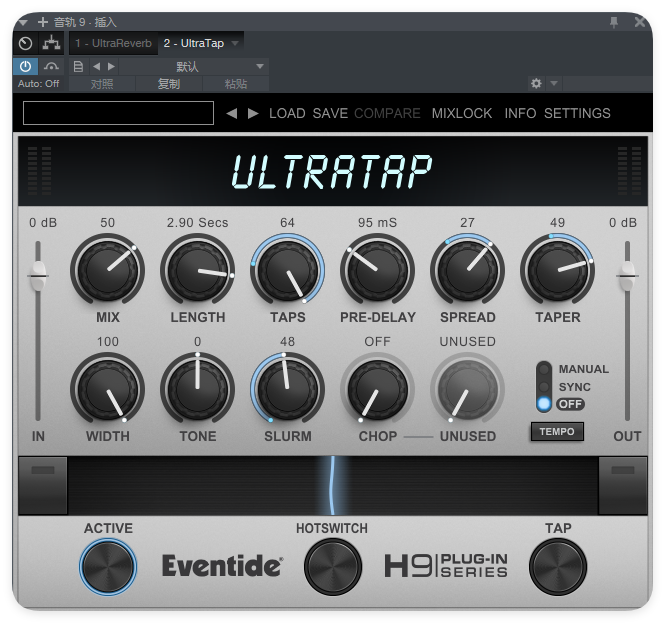
Task: Expand the UltraTap tab dropdown arrow
Action: point(235,43)
